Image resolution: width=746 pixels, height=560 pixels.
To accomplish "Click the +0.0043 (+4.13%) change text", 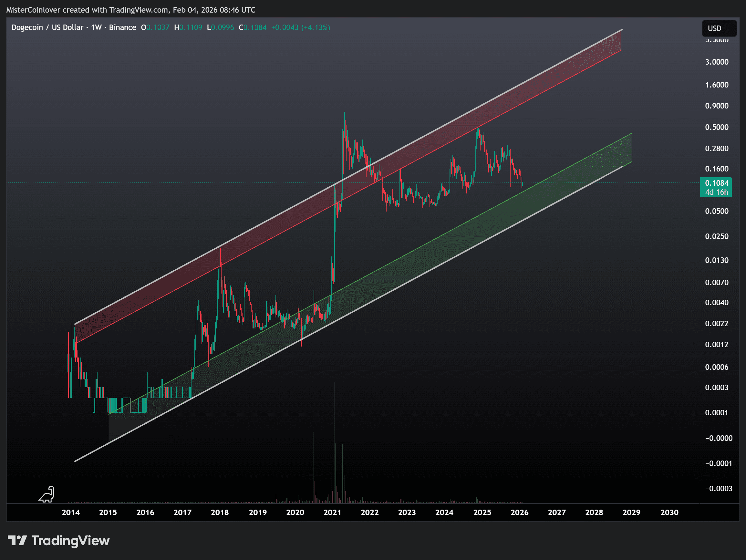I will tap(300, 27).
